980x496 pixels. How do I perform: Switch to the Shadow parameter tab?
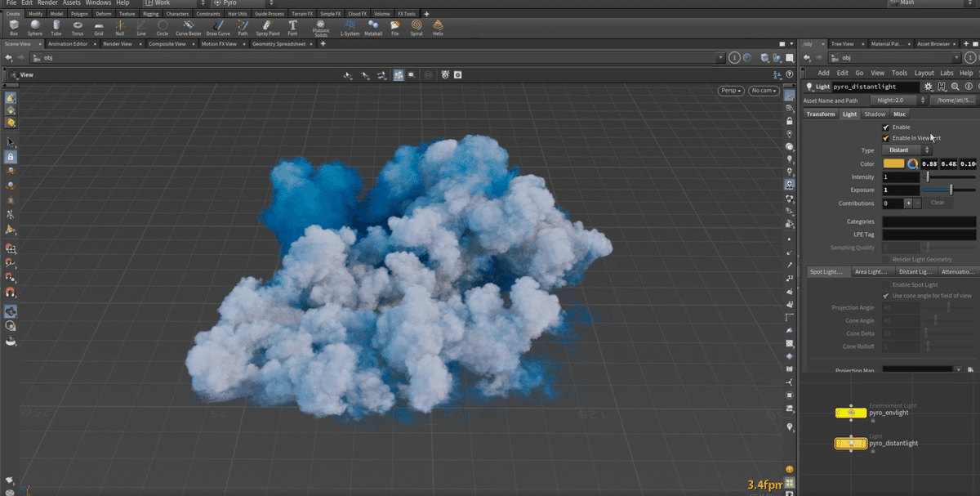[x=875, y=114]
